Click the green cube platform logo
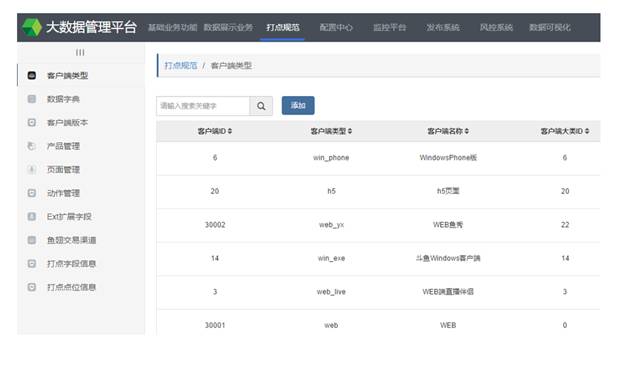The image size is (618, 372). pyautogui.click(x=32, y=27)
